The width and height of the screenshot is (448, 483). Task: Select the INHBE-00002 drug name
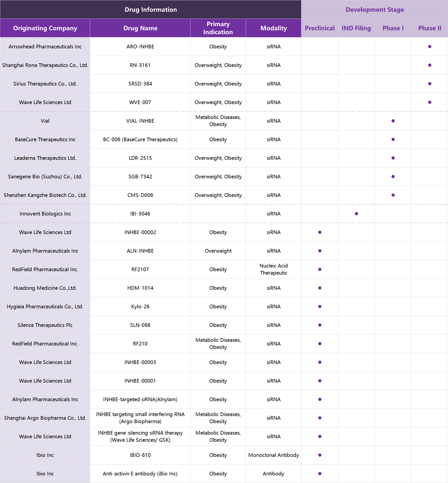(x=140, y=232)
